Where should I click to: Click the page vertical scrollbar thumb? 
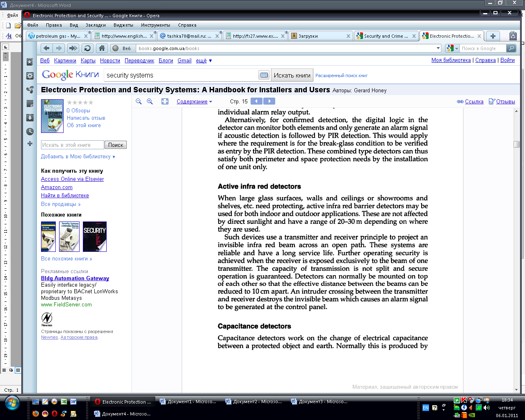coord(516,144)
